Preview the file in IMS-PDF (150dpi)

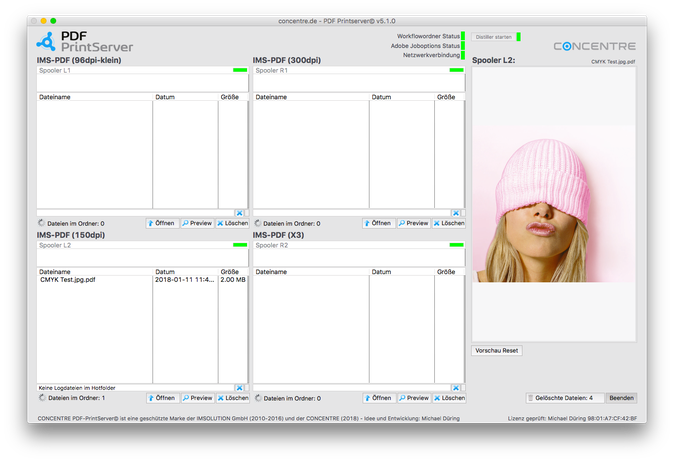pyautogui.click(x=197, y=398)
